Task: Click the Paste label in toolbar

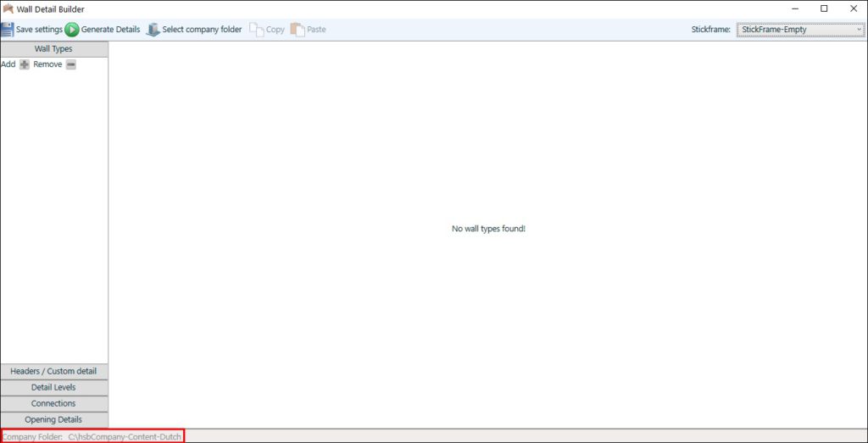Action: coord(316,30)
